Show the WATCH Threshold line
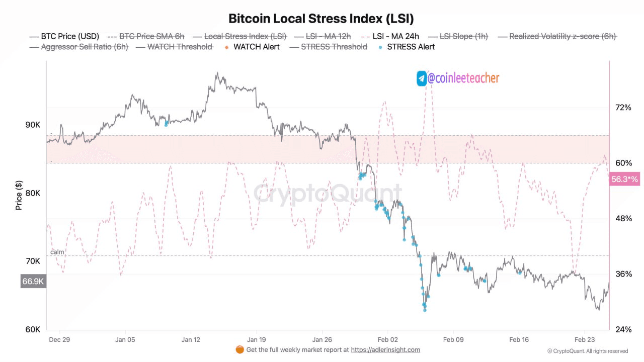Image resolution: width=644 pixels, height=362 pixels. tap(180, 47)
